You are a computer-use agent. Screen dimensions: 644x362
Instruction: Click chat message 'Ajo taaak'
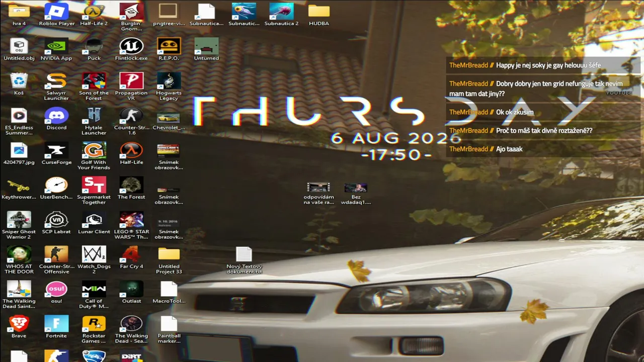(509, 149)
